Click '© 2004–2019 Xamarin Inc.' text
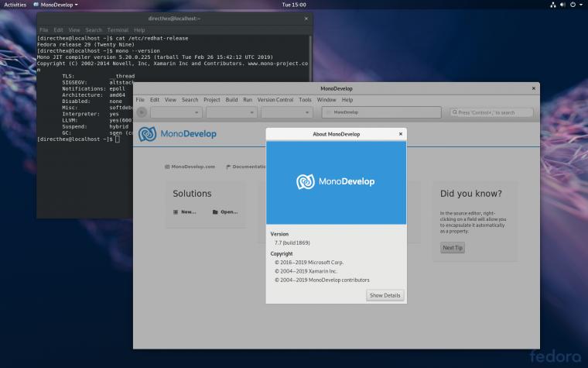Screen dimensions: 588x368 306,270
